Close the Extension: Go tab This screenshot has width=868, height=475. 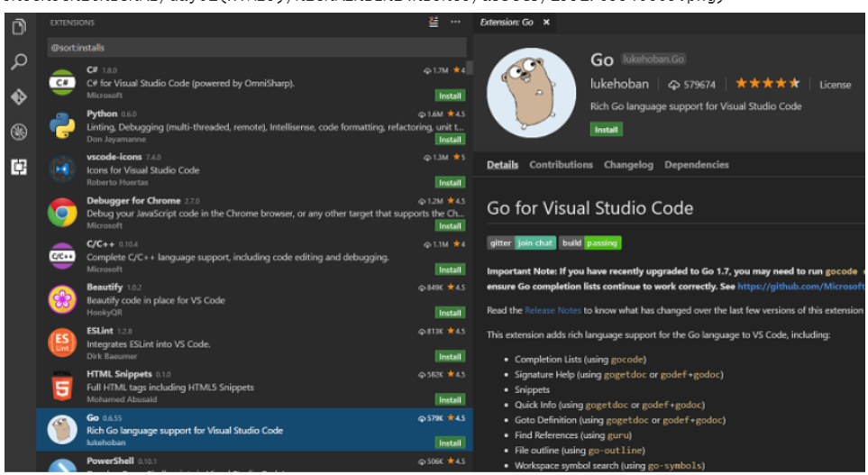click(x=546, y=23)
